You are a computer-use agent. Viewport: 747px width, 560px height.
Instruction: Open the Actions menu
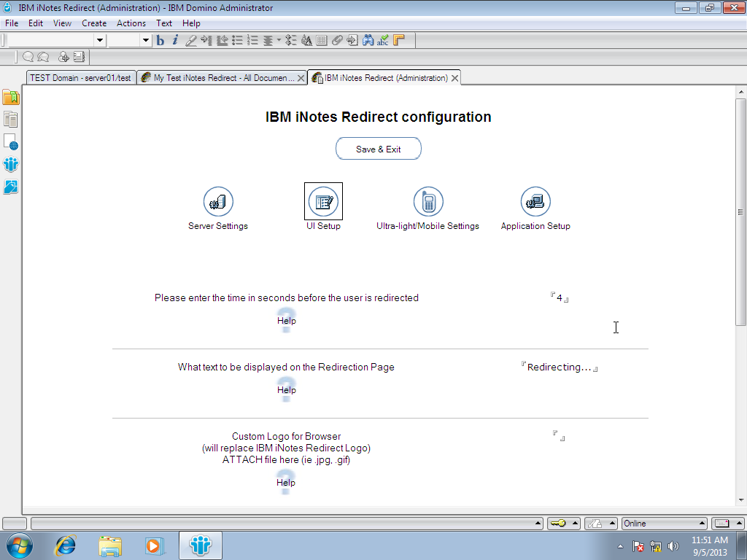point(131,23)
